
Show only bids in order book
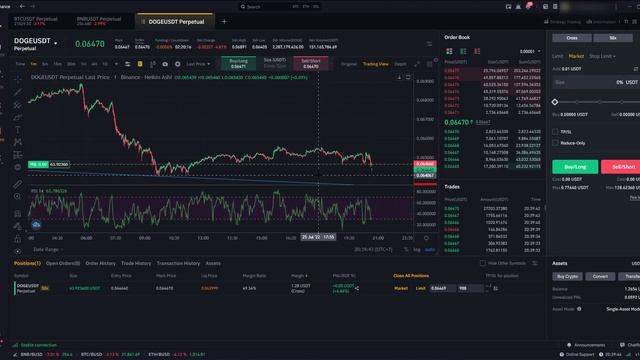click(x=463, y=51)
